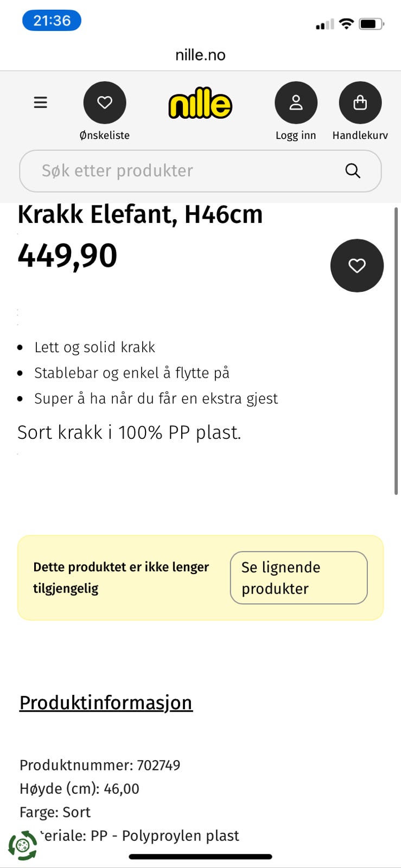Tap the battery status icon

point(372,24)
